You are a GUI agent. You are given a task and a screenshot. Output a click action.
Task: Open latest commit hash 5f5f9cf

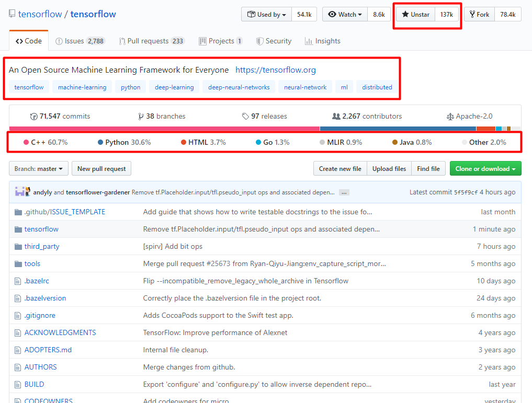pyautogui.click(x=466, y=192)
